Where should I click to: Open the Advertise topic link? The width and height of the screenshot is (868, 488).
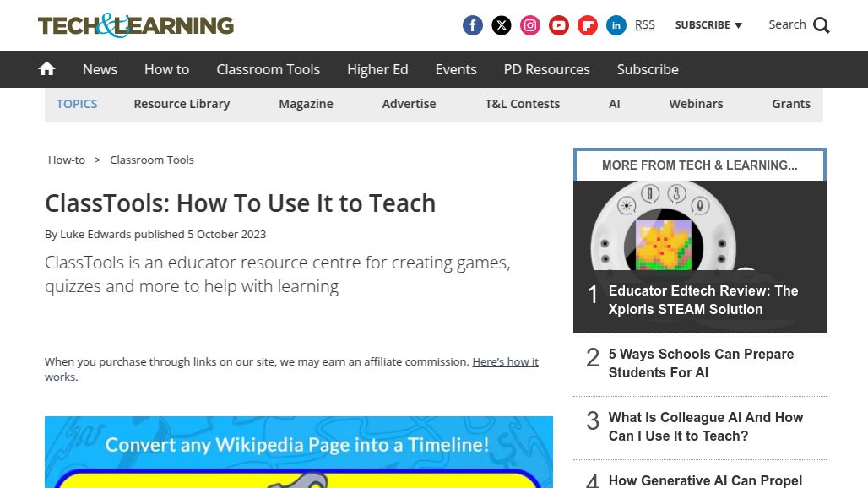click(x=409, y=104)
